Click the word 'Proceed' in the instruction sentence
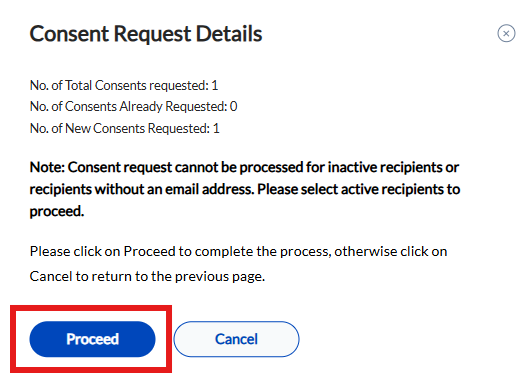532x374 pixels. [x=149, y=251]
